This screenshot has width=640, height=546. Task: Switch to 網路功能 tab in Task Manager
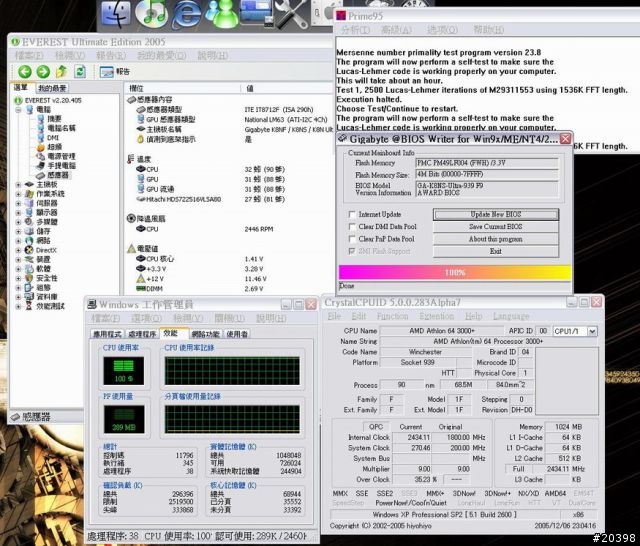205,334
